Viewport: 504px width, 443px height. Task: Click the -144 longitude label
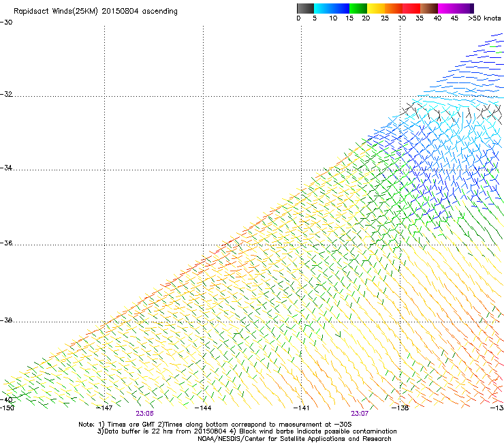[x=203, y=408]
